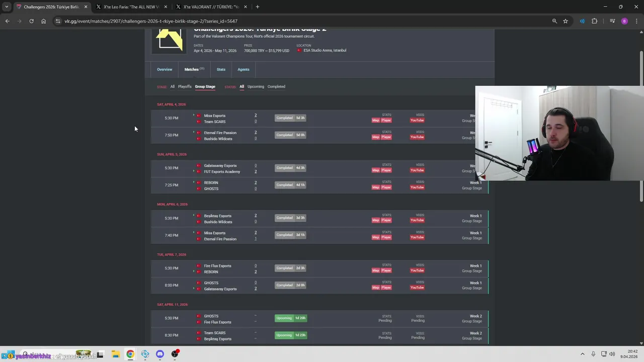This screenshot has width=644, height=362.
Task: Click the ESA Studio Arena, Istanbul location
Action: pyautogui.click(x=325, y=50)
